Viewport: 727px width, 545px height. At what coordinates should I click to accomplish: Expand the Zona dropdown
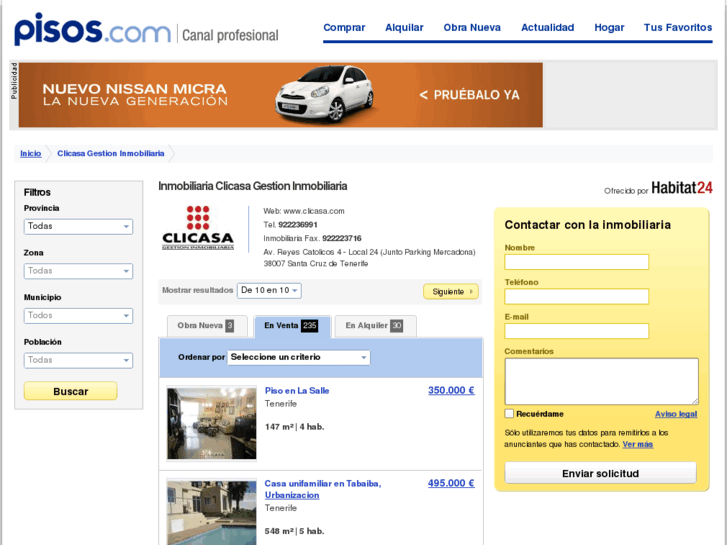[x=78, y=271]
